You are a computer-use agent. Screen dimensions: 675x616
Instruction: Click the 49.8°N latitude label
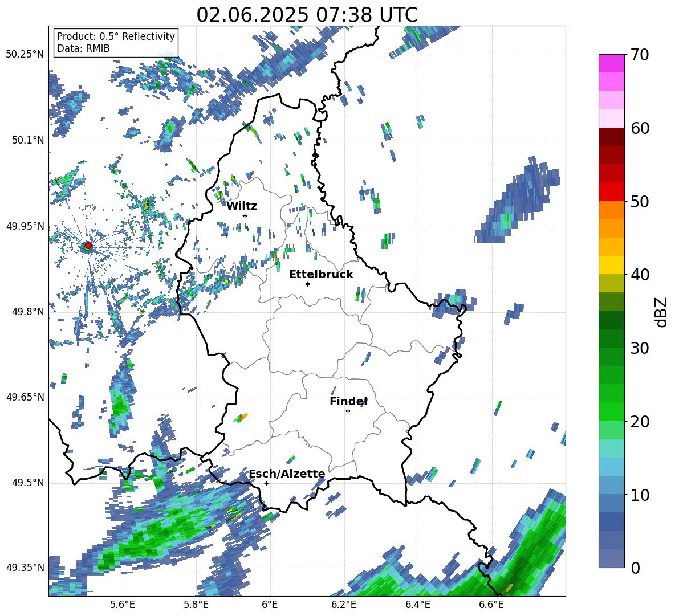(28, 312)
